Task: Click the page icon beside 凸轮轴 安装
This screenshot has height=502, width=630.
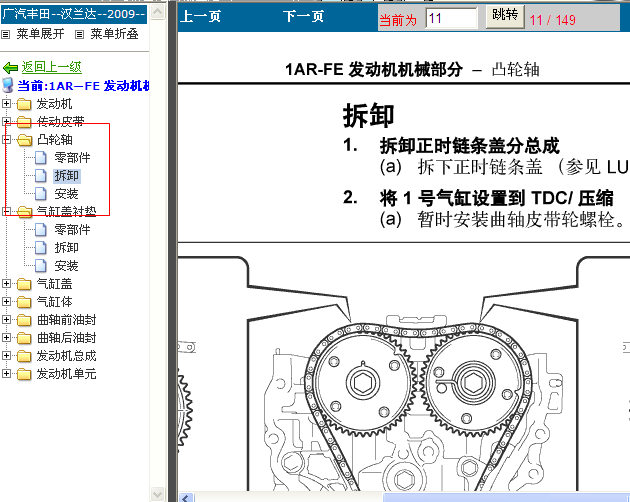Action: tap(41, 194)
